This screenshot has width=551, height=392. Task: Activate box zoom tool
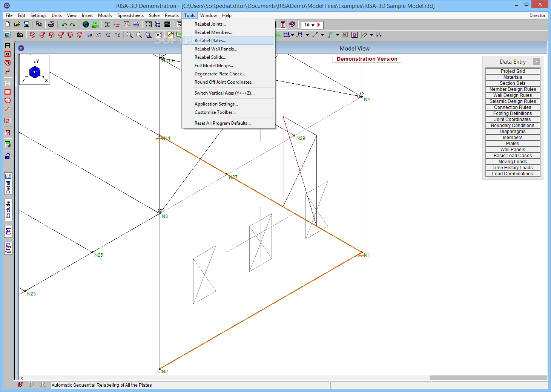pos(149,35)
